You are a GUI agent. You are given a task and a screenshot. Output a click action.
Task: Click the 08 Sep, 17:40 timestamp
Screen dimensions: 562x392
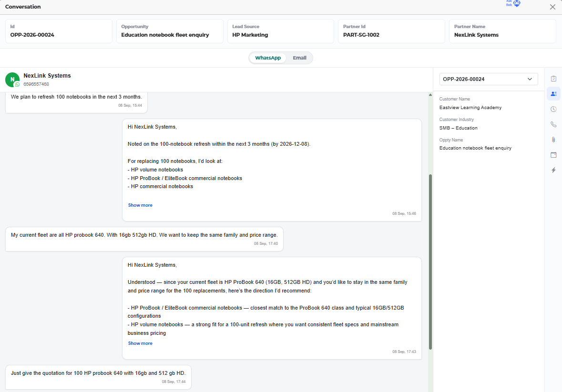(x=266, y=243)
